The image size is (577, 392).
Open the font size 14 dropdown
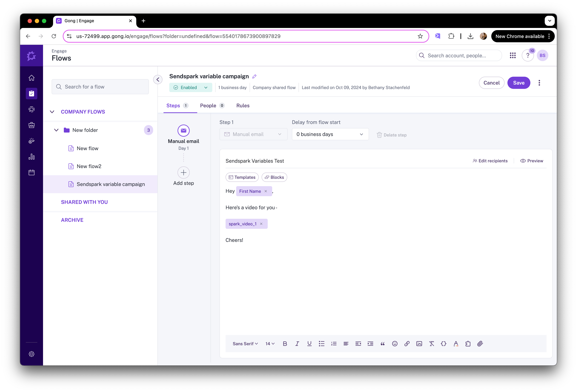coord(270,344)
